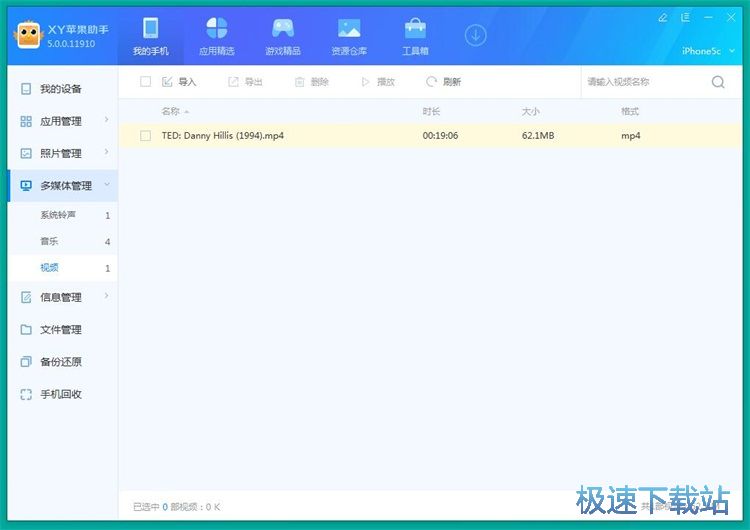
Task: Toggle the select-all checkbox in toolbar
Action: pos(145,81)
